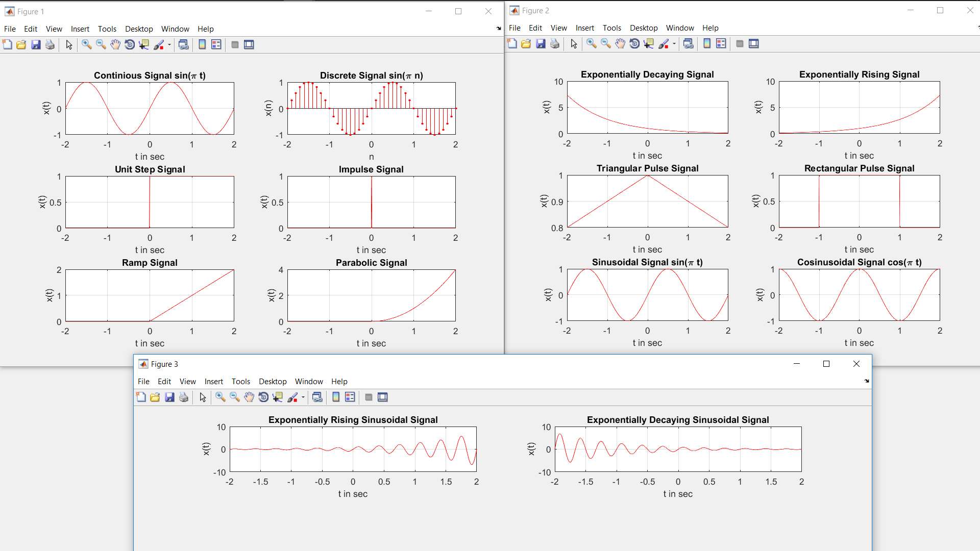Click Link Plot icon in Figure 1
This screenshot has width=980, height=551.
pos(184,45)
